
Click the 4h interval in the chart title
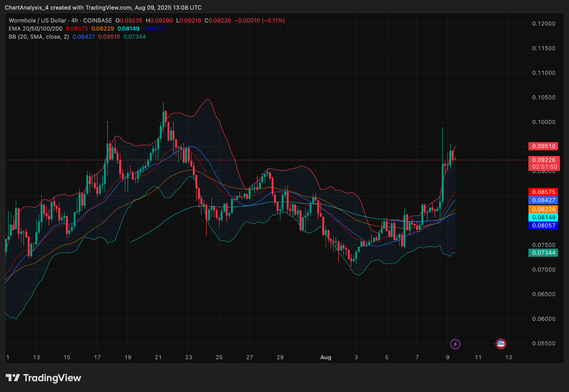(x=75, y=21)
